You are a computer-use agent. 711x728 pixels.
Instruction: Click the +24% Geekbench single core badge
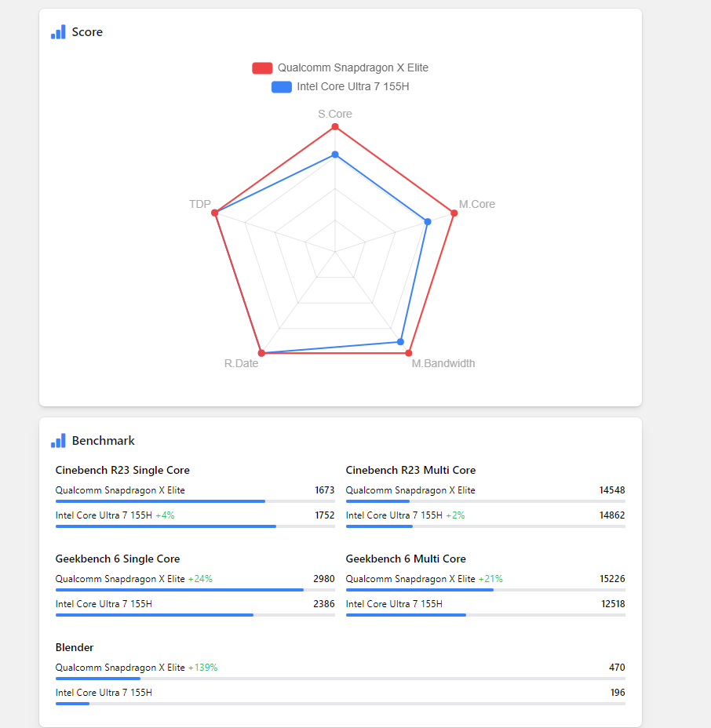click(x=200, y=579)
